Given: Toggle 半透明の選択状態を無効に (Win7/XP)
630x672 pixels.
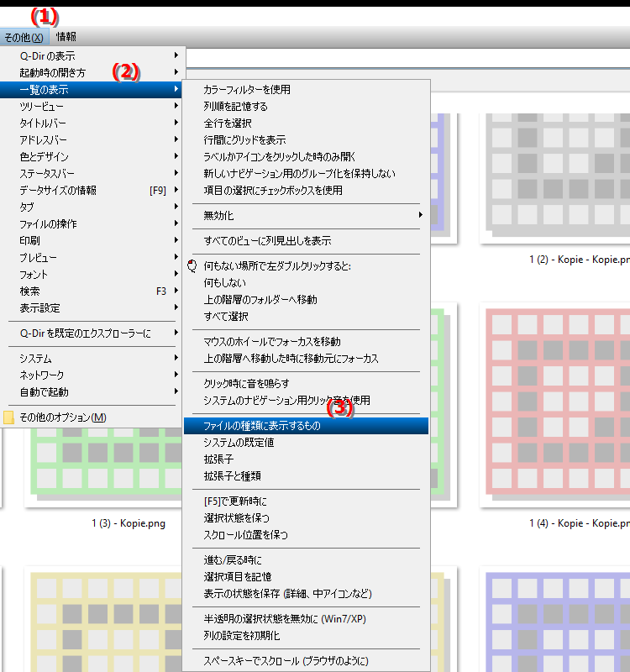Looking at the screenshot, I should click(x=306, y=619).
